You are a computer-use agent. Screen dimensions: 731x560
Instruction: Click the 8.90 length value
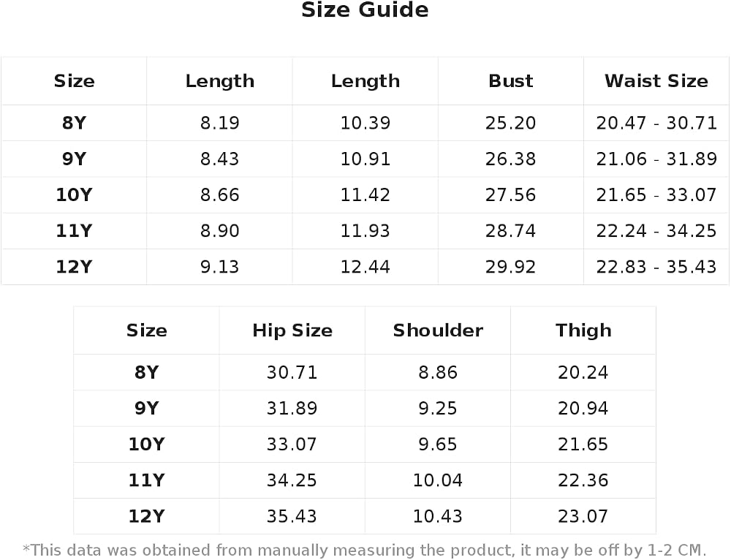pyautogui.click(x=219, y=230)
